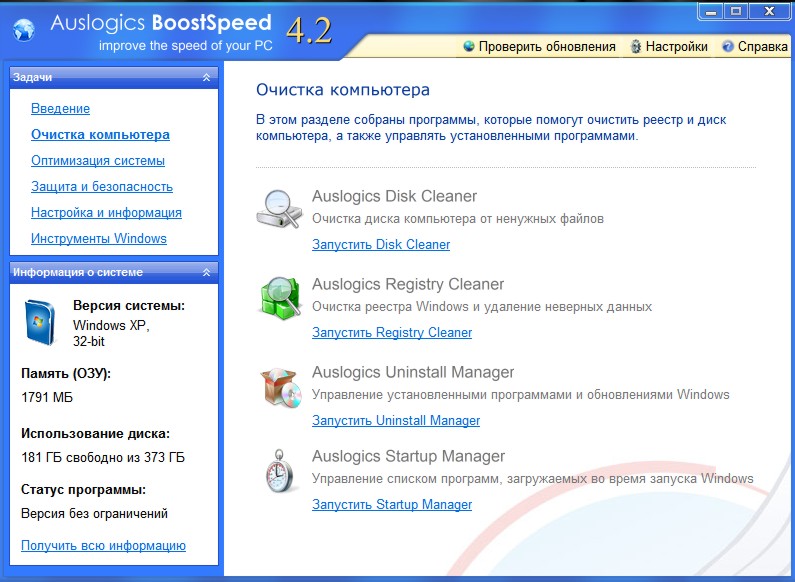Click gear icon beside Настройки
This screenshot has height=582, width=795.
[x=635, y=47]
